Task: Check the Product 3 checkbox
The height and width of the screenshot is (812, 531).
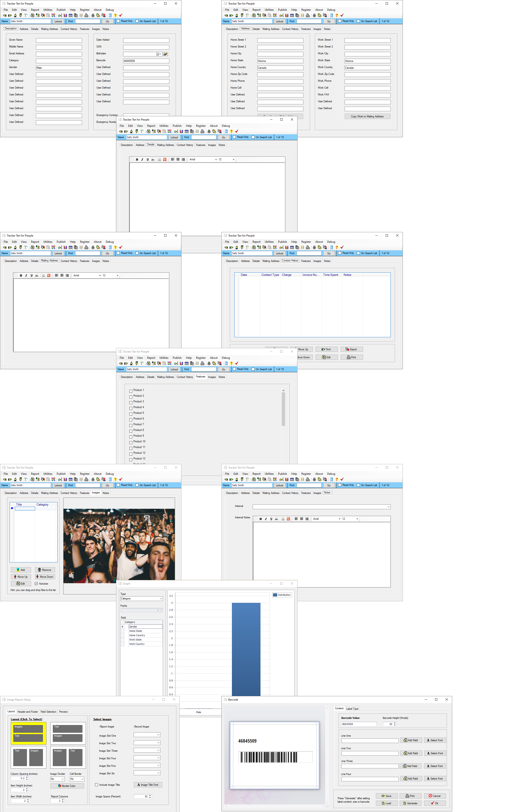Action: point(131,403)
